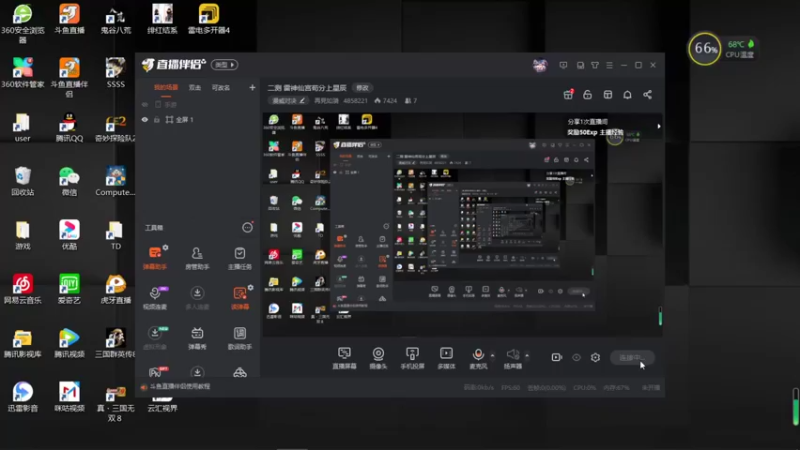Add a 多媒体 media source

tap(446, 358)
